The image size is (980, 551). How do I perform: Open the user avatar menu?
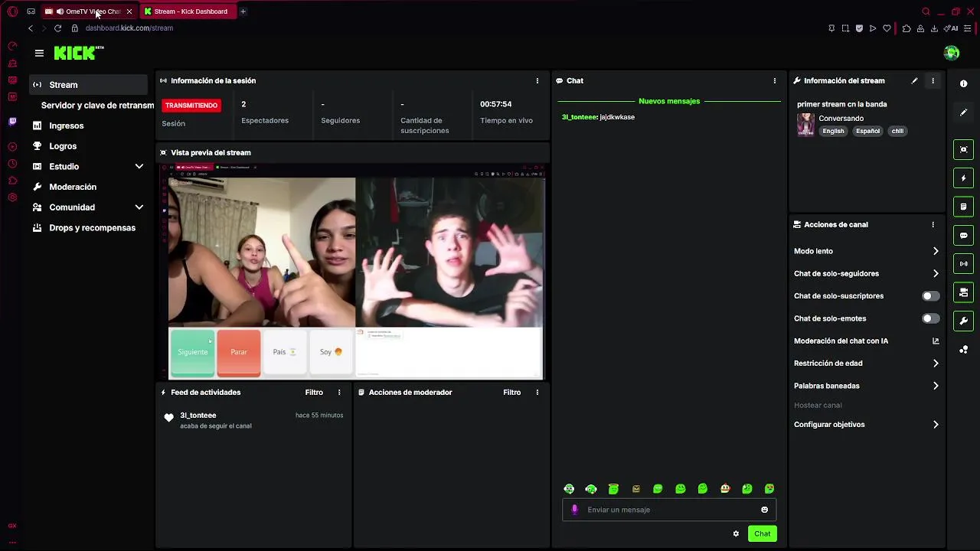click(952, 53)
